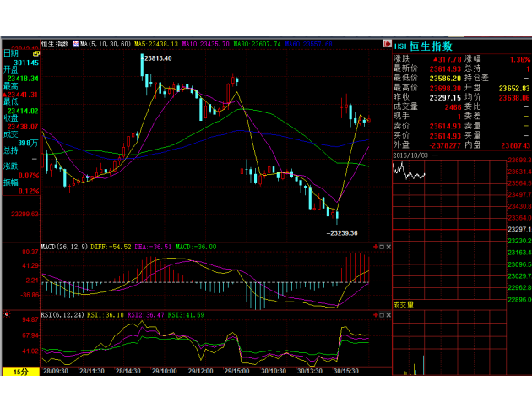Click the 恒生指数 title in the chart header
Viewport: 532px width, 414px height.
[x=55, y=44]
